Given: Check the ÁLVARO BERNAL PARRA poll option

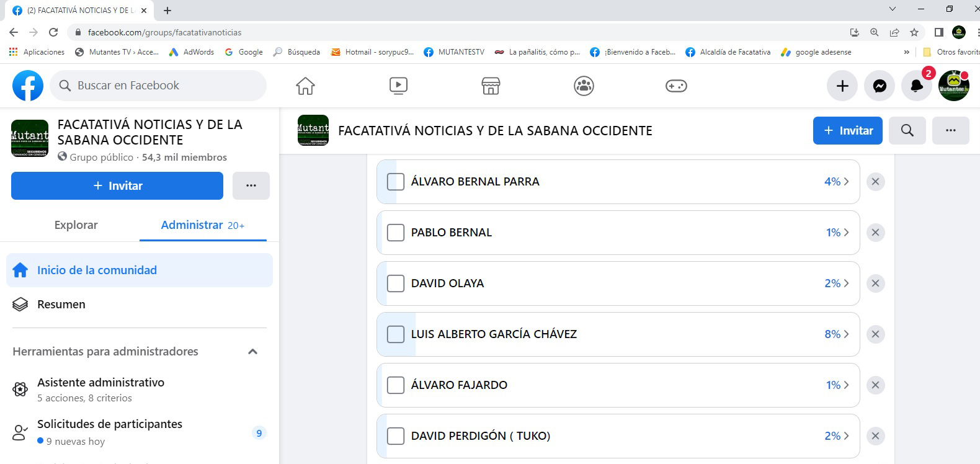Looking at the screenshot, I should pos(396,182).
